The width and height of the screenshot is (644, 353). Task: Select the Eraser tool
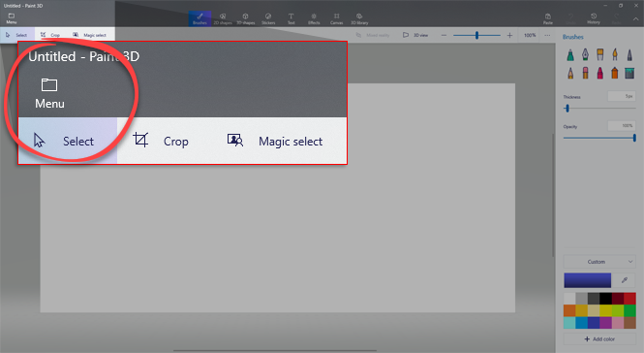coord(585,74)
